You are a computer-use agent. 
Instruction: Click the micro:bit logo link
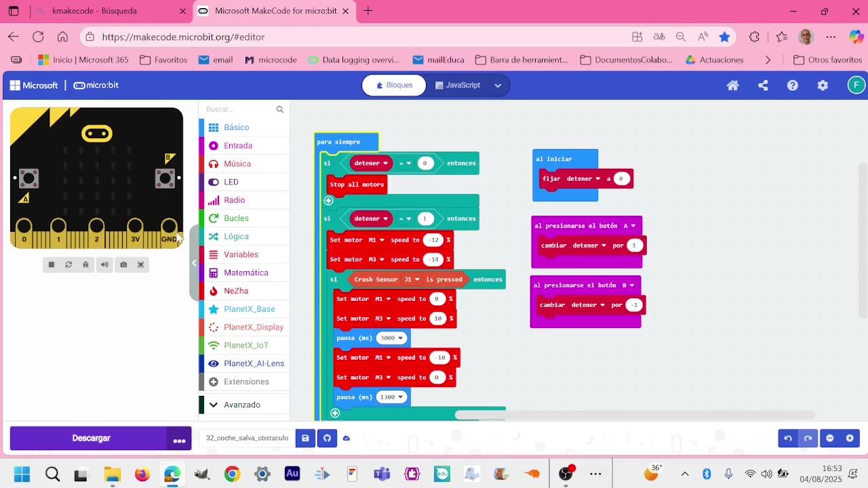[x=96, y=85]
